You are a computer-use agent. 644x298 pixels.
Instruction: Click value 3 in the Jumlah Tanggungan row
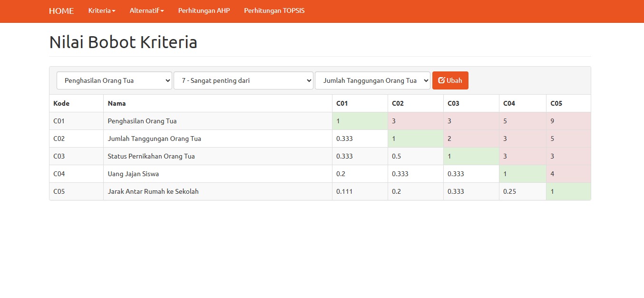click(x=523, y=139)
